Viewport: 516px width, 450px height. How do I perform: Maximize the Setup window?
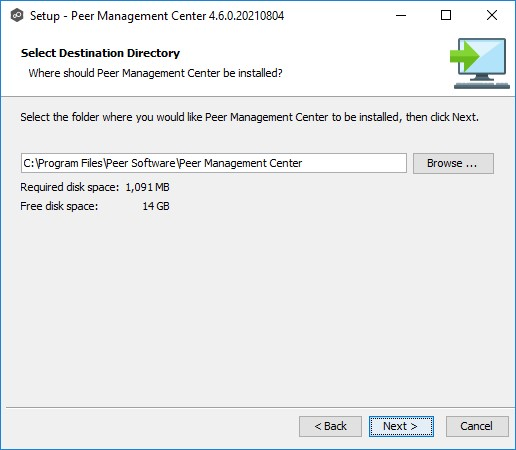pyautogui.click(x=446, y=15)
